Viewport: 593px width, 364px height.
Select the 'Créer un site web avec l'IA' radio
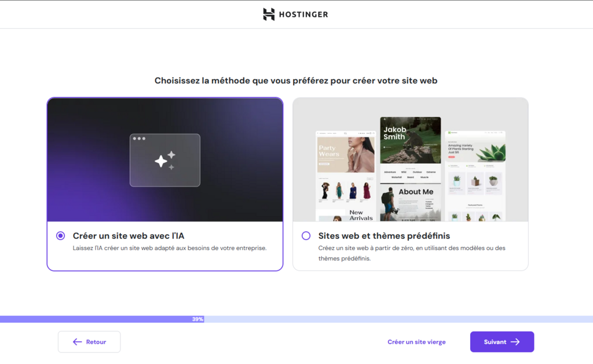[60, 236]
